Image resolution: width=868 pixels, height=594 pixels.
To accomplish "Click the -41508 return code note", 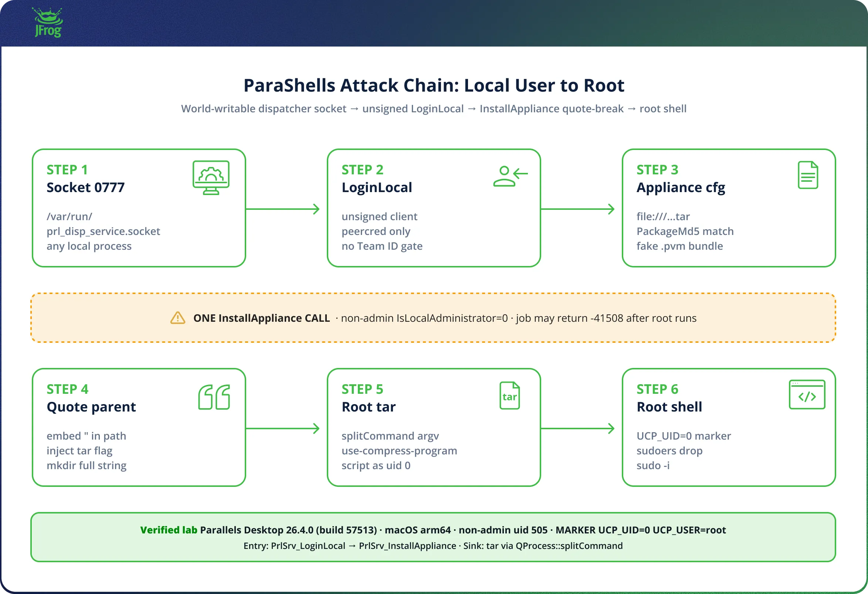I will (x=606, y=318).
